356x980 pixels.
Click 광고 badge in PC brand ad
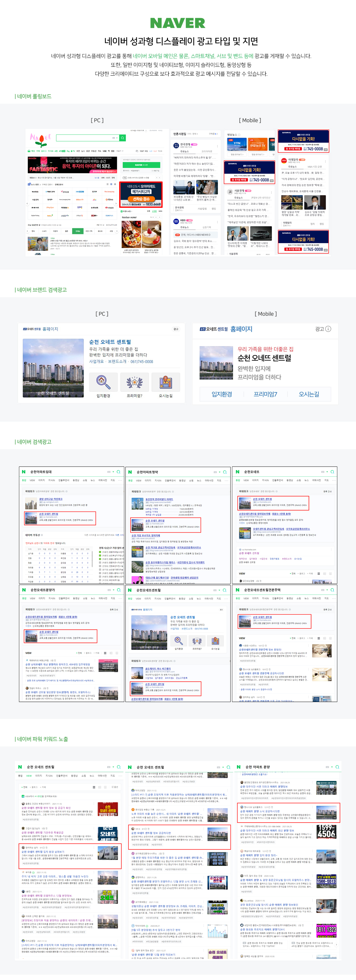point(176,329)
